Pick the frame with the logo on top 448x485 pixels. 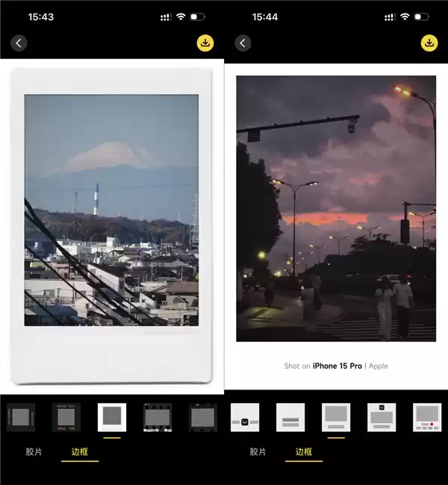pos(382,417)
